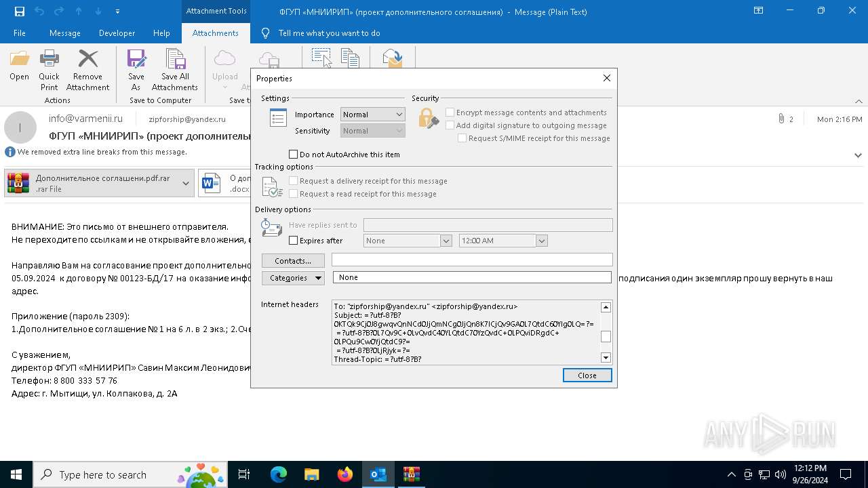Click the sender avatar circle

20,127
